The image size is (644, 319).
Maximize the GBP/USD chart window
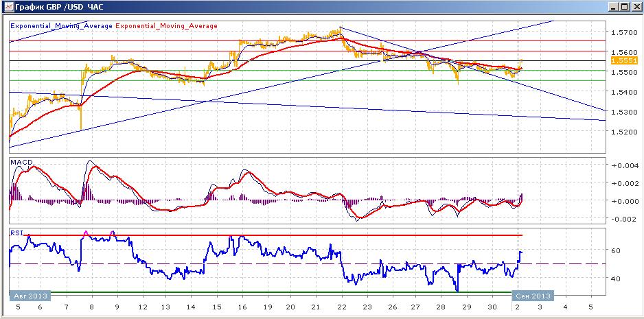pos(624,7)
